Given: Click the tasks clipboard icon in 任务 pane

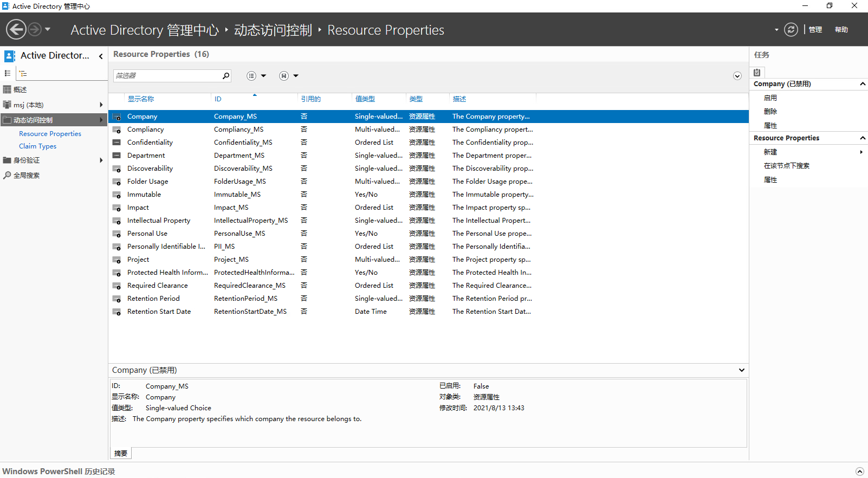Looking at the screenshot, I should tap(757, 72).
